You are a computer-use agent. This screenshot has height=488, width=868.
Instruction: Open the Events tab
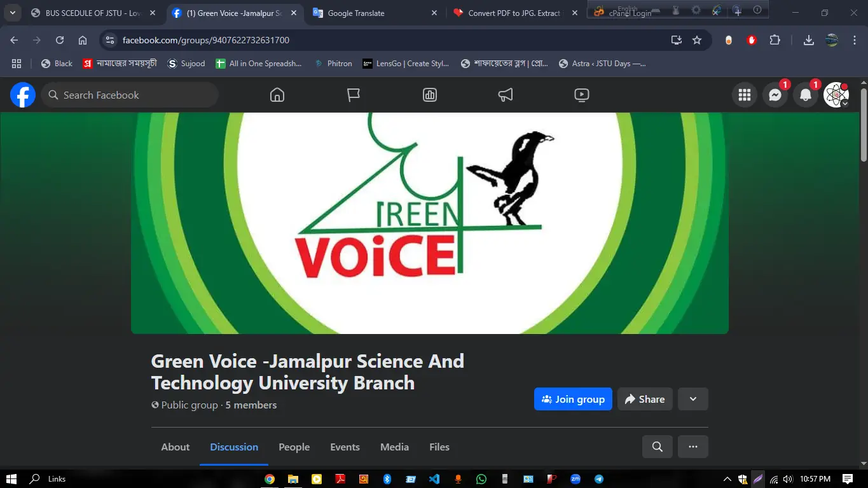[345, 447]
